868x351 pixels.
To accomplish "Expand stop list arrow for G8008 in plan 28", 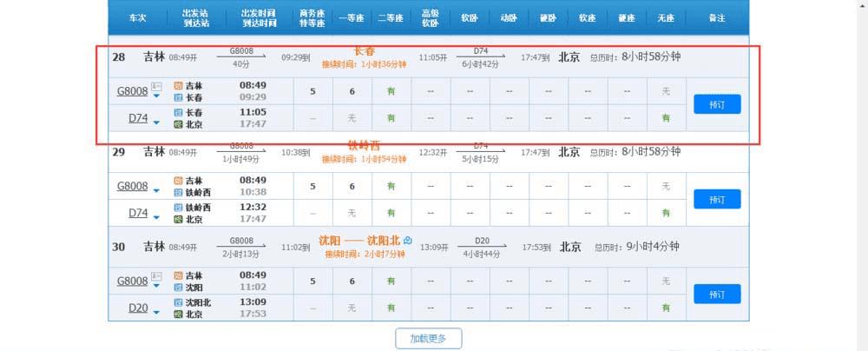I will pos(156,96).
